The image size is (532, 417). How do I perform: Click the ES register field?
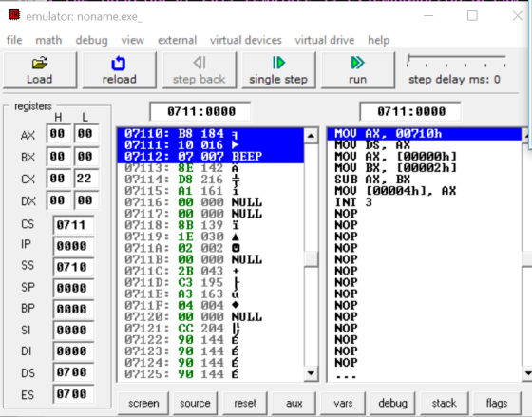coord(73,394)
